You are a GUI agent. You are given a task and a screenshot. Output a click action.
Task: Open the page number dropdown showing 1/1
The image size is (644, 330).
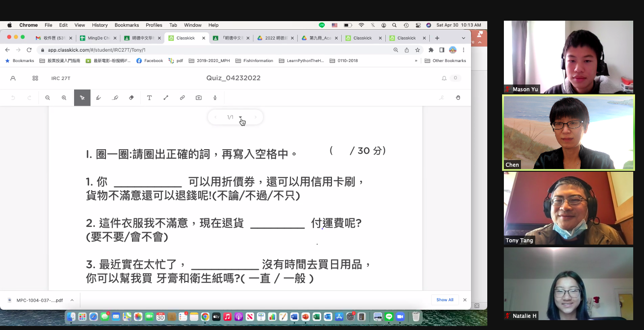pyautogui.click(x=242, y=117)
